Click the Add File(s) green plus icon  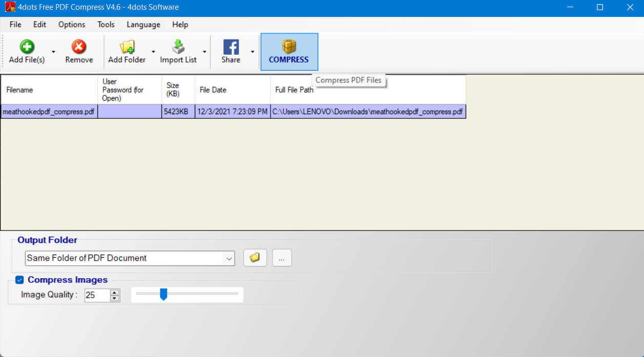pos(27,47)
